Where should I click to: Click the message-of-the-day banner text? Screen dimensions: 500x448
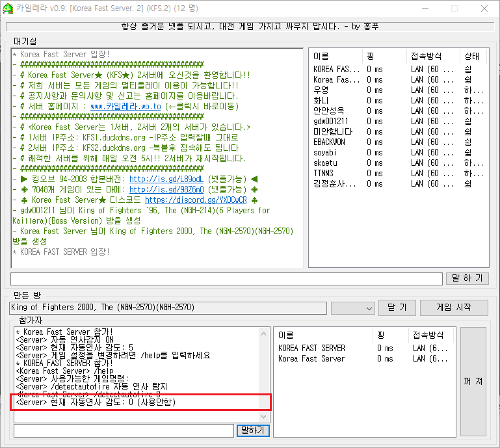[x=250, y=27]
